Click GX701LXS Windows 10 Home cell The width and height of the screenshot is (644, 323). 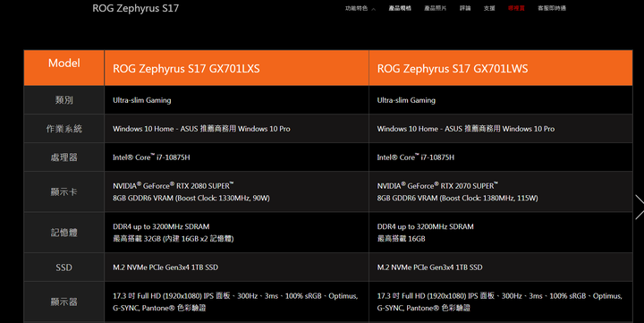pos(236,129)
